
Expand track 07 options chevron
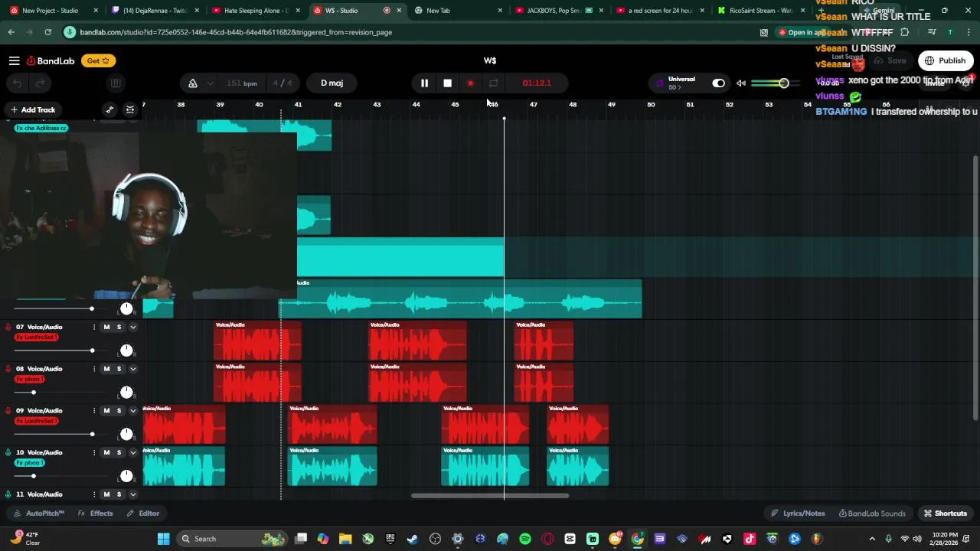coord(132,327)
